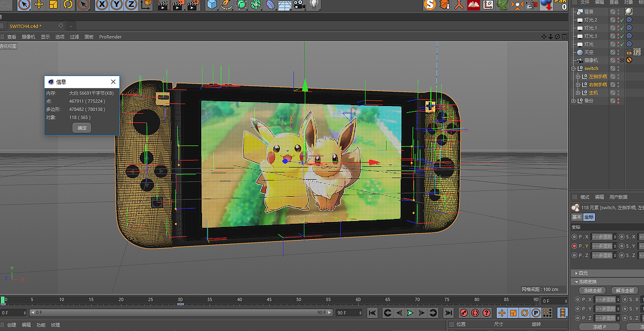644x331 pixels.
Task: Expand the 主机 object group
Action: pyautogui.click(x=578, y=93)
